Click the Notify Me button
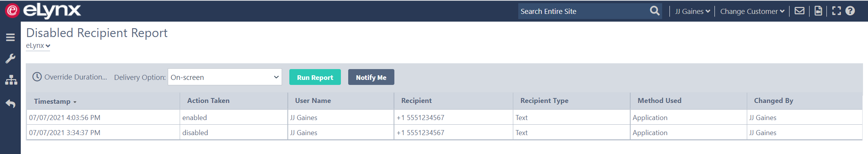868x154 pixels. [371, 77]
